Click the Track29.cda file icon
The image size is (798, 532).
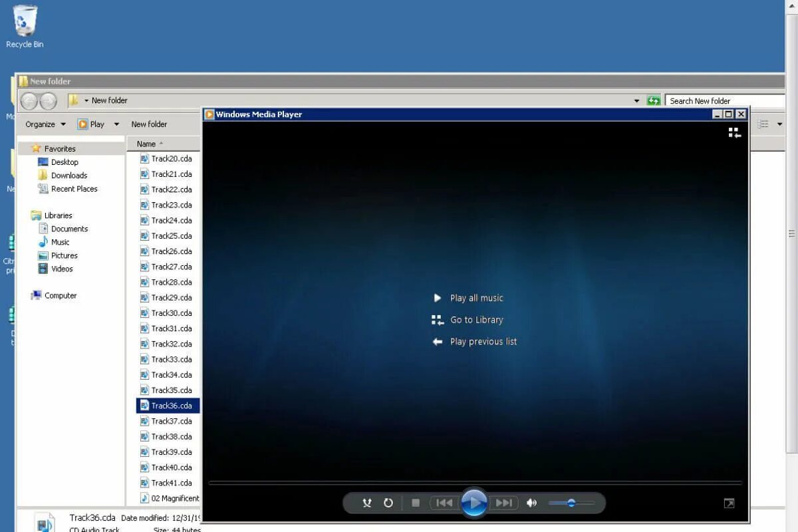point(144,297)
